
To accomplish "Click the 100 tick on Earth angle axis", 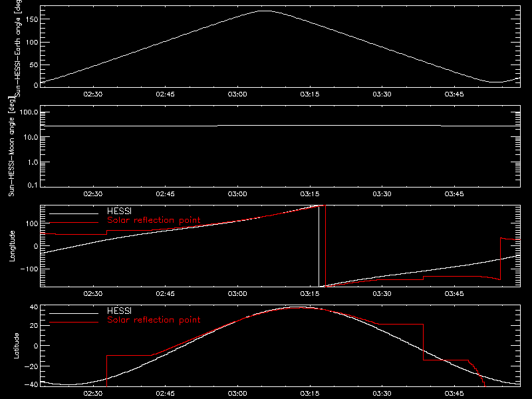I will [x=32, y=43].
